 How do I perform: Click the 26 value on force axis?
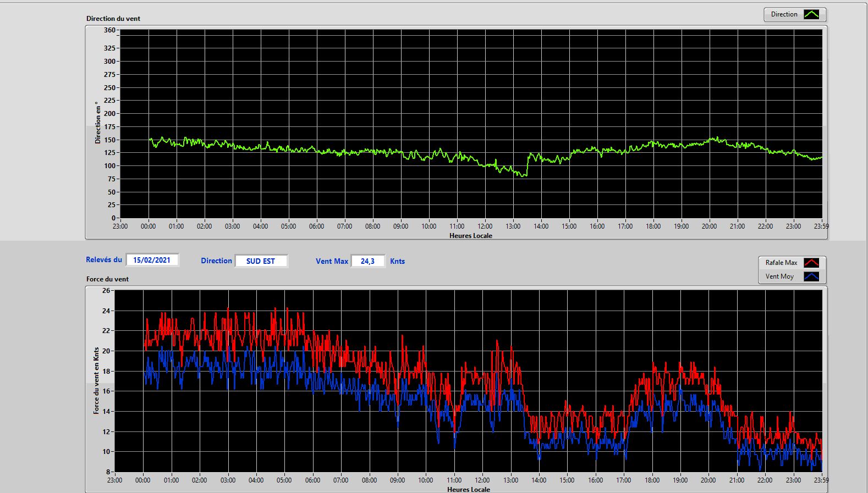click(106, 290)
